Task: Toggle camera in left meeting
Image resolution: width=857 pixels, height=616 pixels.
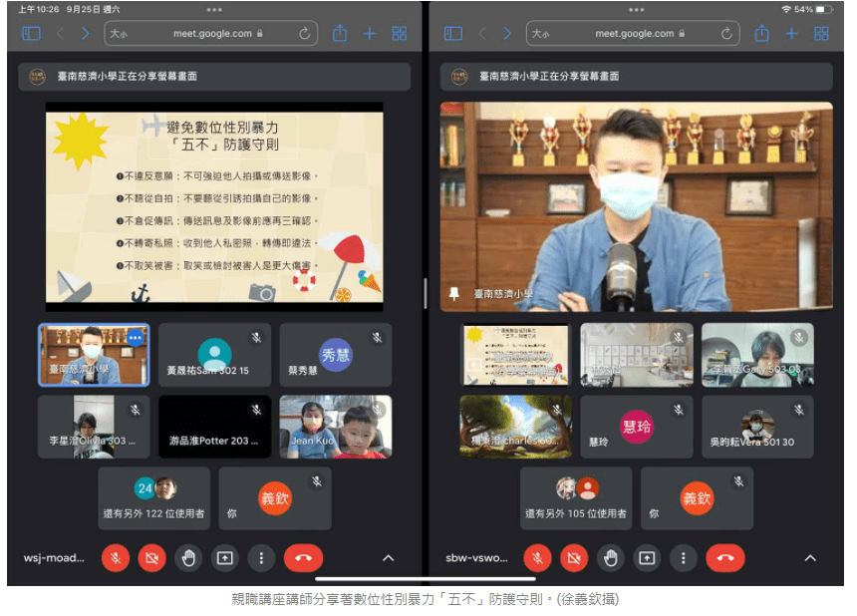Action: (x=152, y=558)
